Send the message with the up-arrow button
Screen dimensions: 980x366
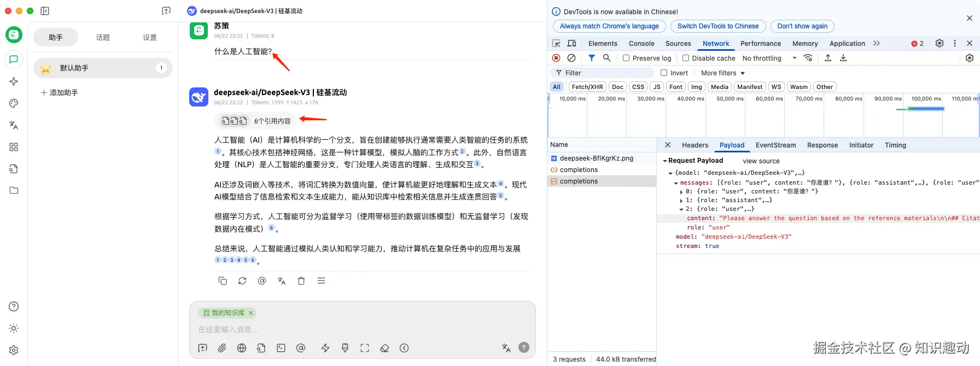(524, 347)
